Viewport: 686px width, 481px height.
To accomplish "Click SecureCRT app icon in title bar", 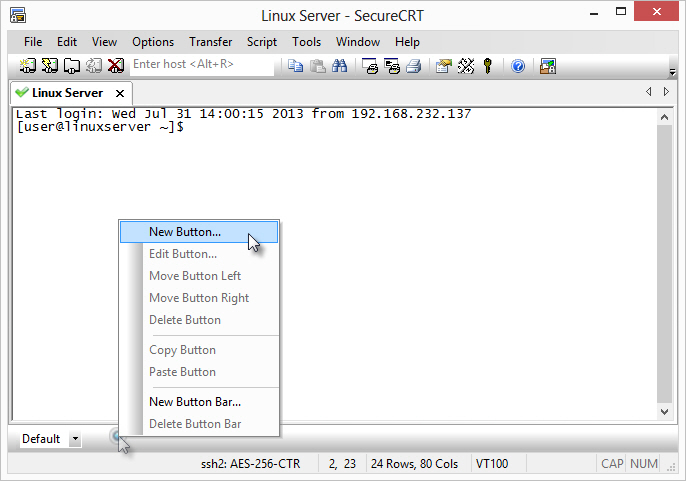I will (18, 16).
